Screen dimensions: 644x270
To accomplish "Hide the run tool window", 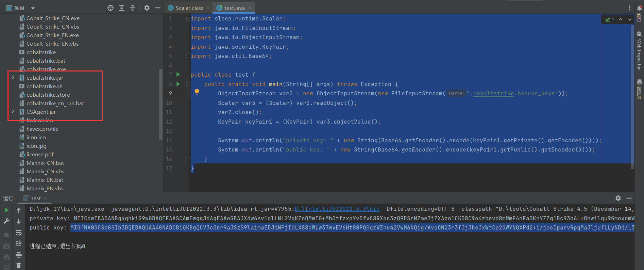I will (x=629, y=198).
